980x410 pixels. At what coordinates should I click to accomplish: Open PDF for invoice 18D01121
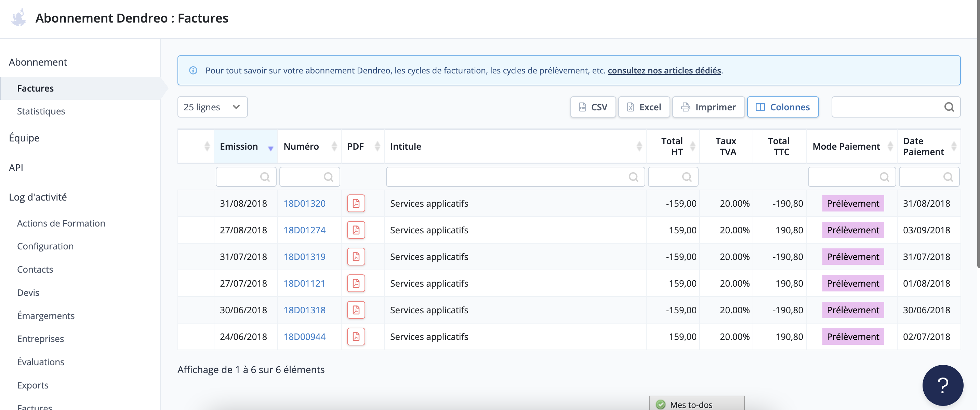356,283
